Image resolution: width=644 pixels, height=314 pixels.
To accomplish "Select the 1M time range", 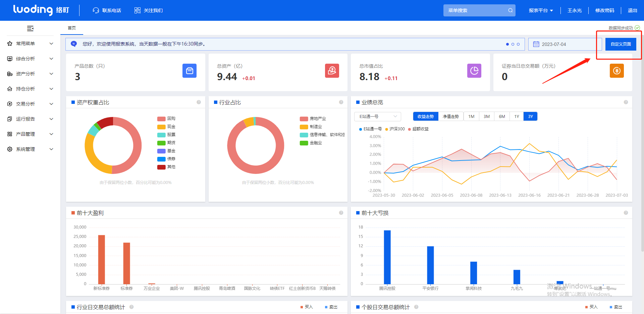I will point(471,117).
